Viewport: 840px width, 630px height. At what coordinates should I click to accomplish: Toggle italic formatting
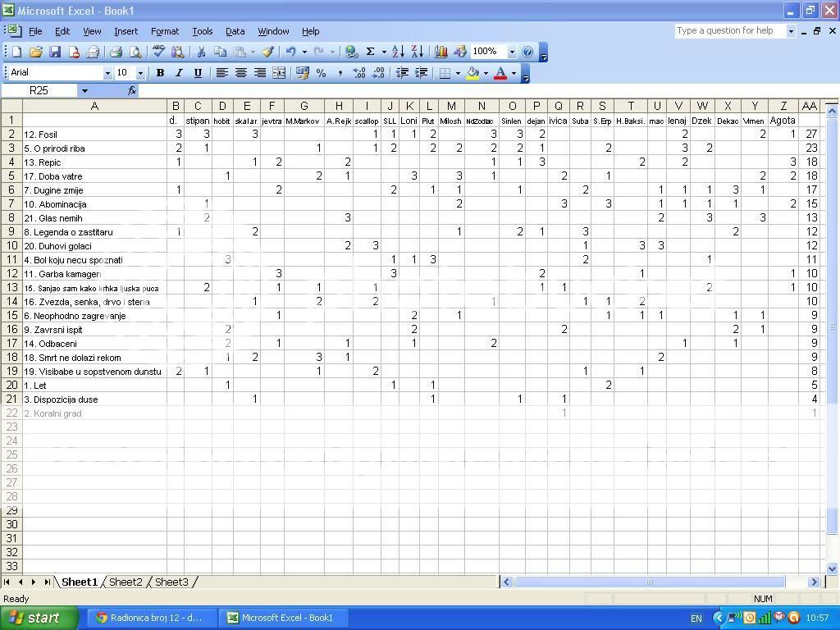pos(179,73)
